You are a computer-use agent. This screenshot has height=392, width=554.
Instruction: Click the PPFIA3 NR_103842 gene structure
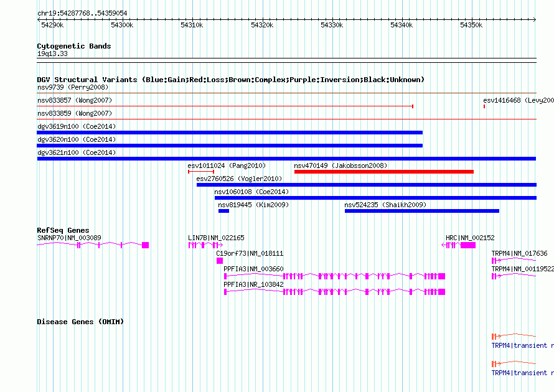point(334,292)
